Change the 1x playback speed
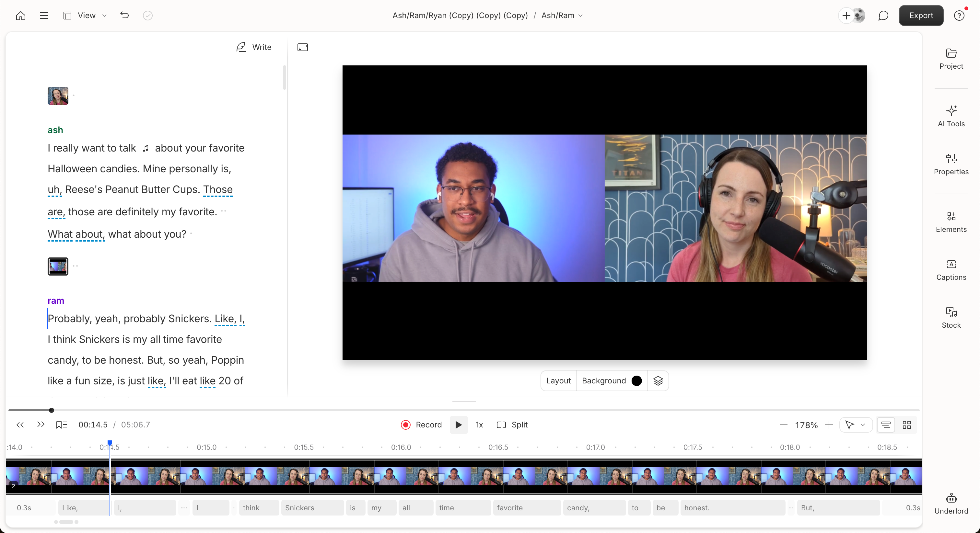Viewport: 980px width, 533px height. [479, 425]
